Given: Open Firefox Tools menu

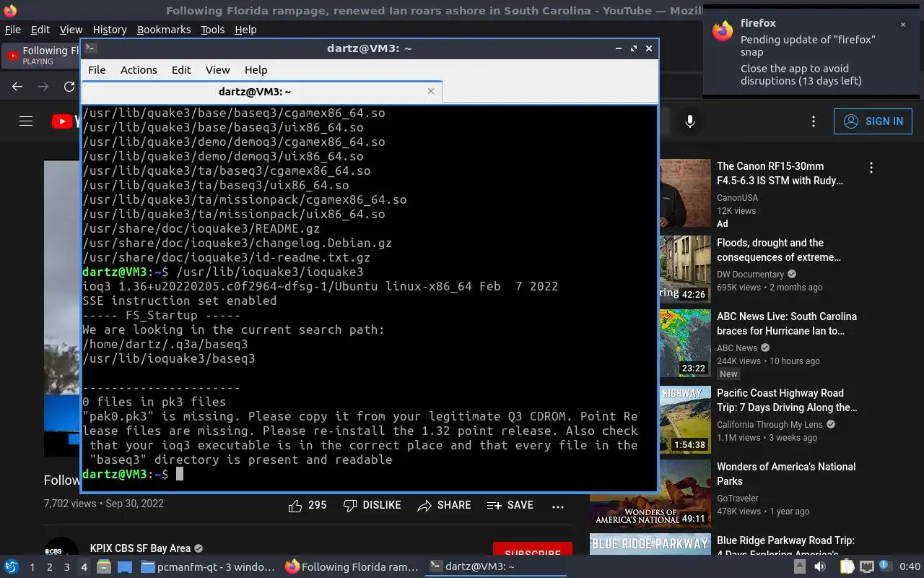Looking at the screenshot, I should click(x=212, y=30).
